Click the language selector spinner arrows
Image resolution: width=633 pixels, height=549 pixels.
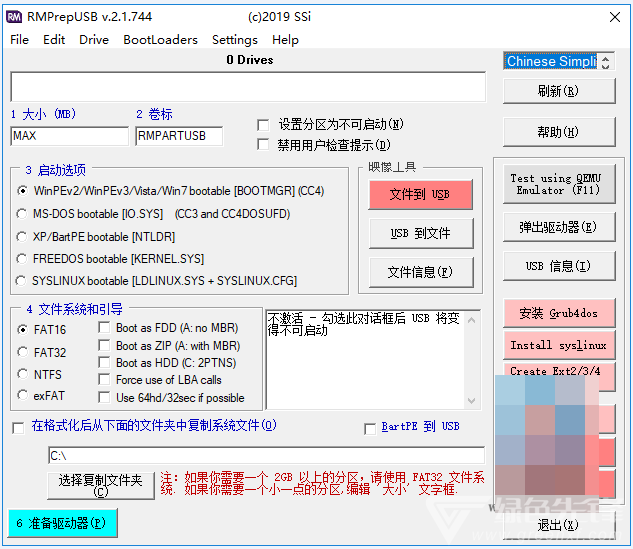[605, 62]
